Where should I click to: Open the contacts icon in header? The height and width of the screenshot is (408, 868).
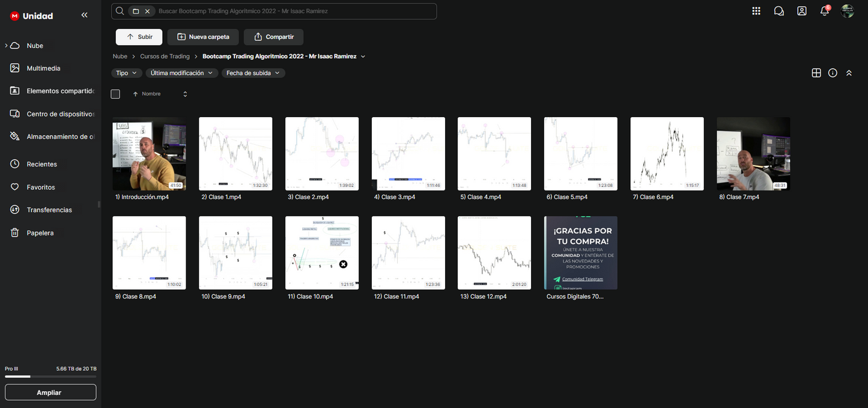802,11
